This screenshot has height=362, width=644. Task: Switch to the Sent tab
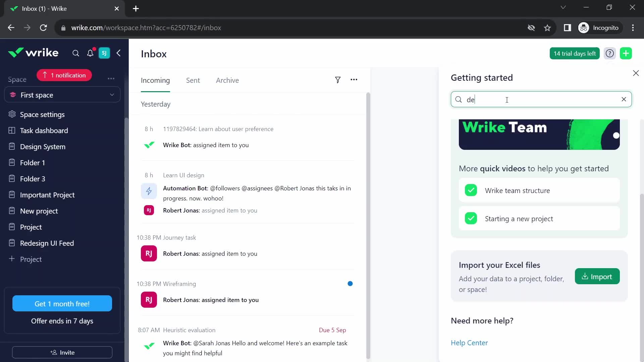click(193, 80)
